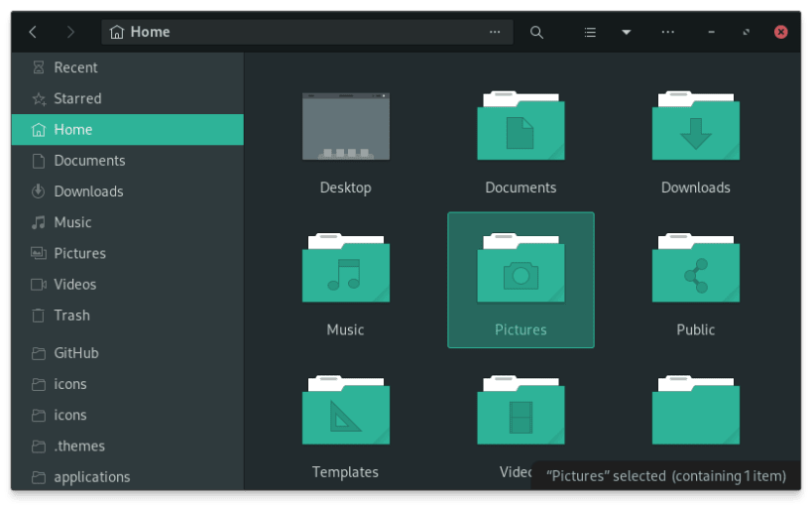Open Downloads in the sidebar
Image resolution: width=812 pixels, height=508 pixels.
tap(127, 191)
